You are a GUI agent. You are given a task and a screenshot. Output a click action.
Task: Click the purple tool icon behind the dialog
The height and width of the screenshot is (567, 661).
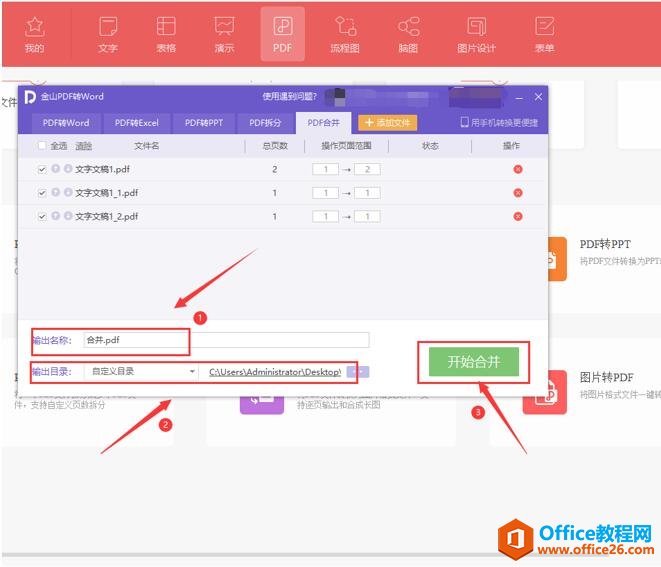pos(262,405)
